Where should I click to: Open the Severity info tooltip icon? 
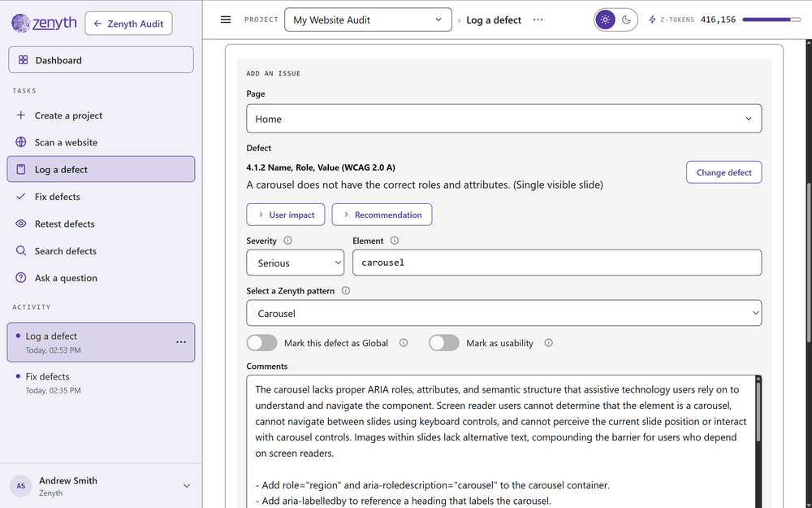(x=288, y=241)
